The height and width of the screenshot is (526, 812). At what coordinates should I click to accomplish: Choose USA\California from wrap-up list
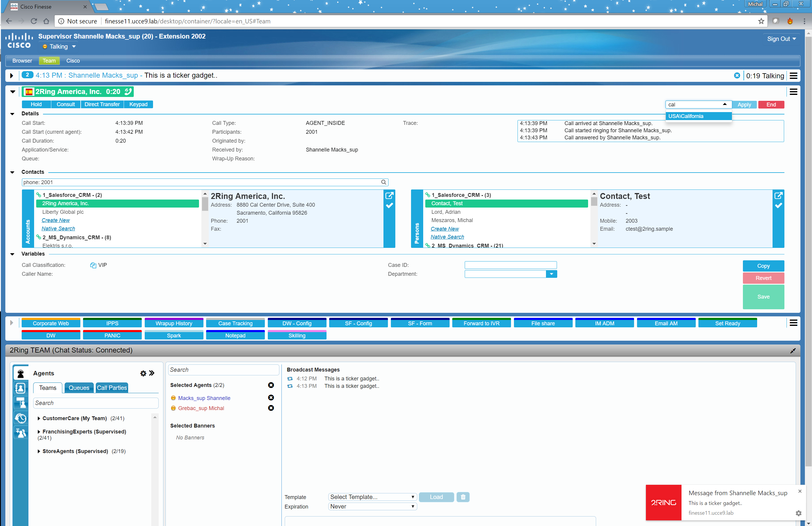698,116
